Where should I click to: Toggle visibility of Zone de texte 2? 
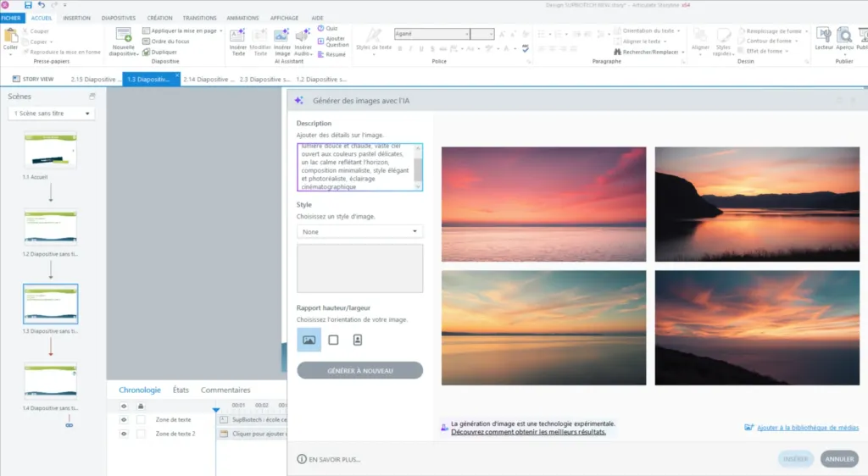click(124, 434)
